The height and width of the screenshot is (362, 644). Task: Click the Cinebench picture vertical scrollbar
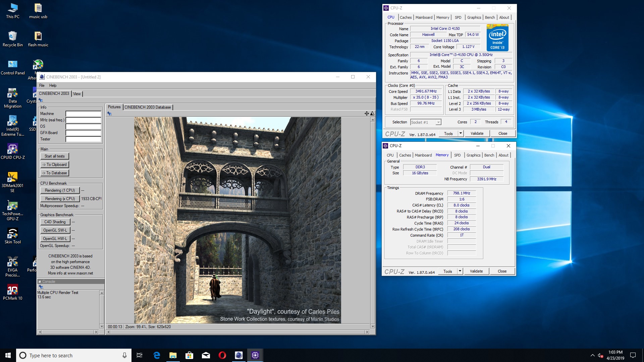point(373,223)
